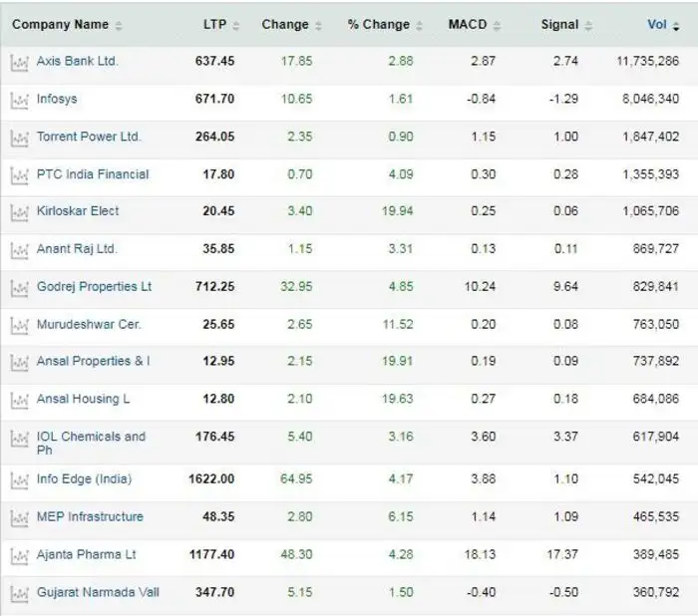Open IOL Chemicals and Ph link
Screen dimensions: 698x616
(91, 443)
